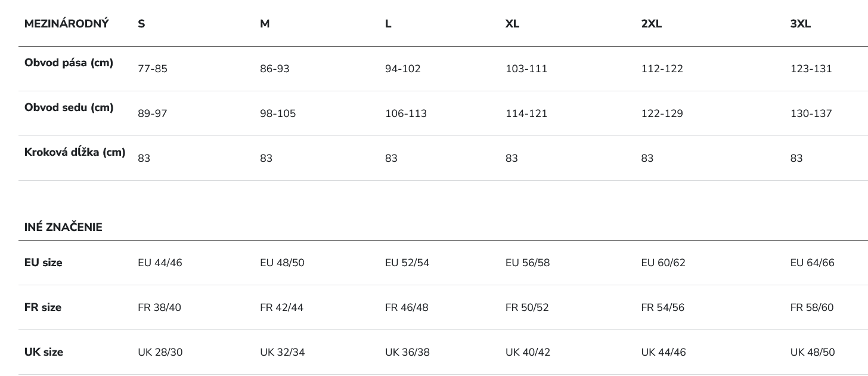Select the Obvod pása (cm) row label
Viewport: 868px width, 376px height.
(69, 63)
